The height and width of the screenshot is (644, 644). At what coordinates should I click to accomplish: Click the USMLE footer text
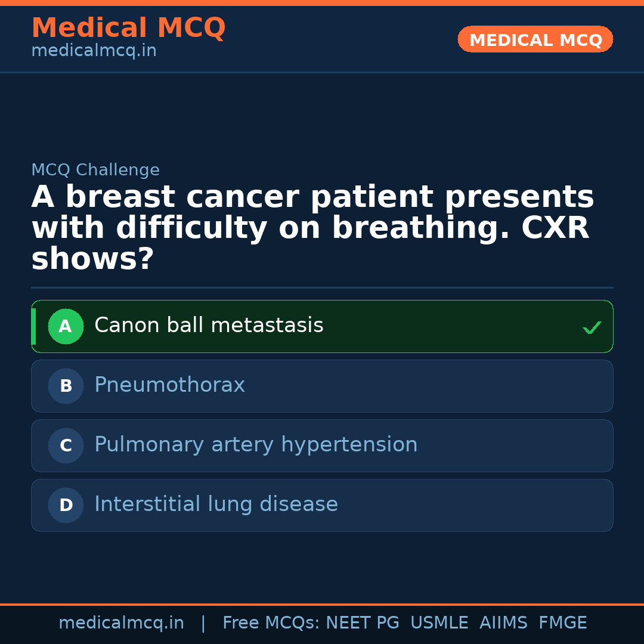coord(439,623)
